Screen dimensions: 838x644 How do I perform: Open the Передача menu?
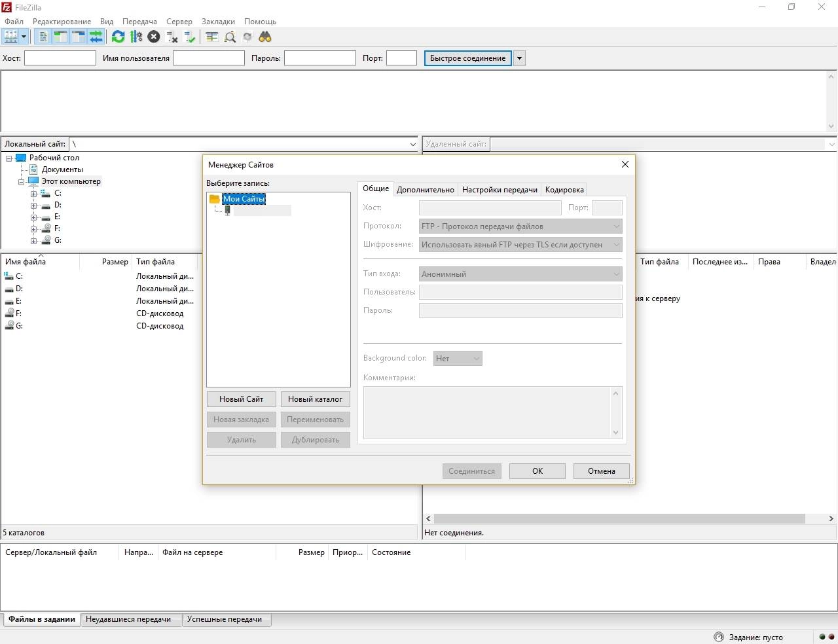point(139,22)
